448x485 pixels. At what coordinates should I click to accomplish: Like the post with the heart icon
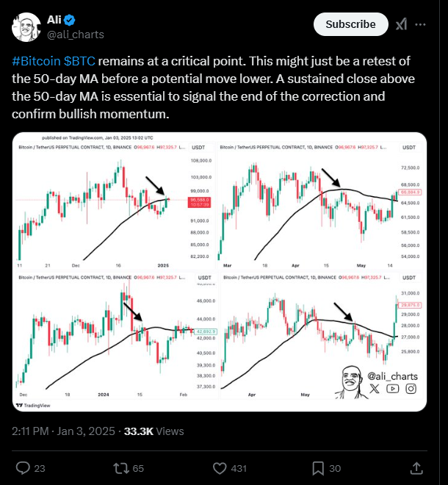click(220, 468)
